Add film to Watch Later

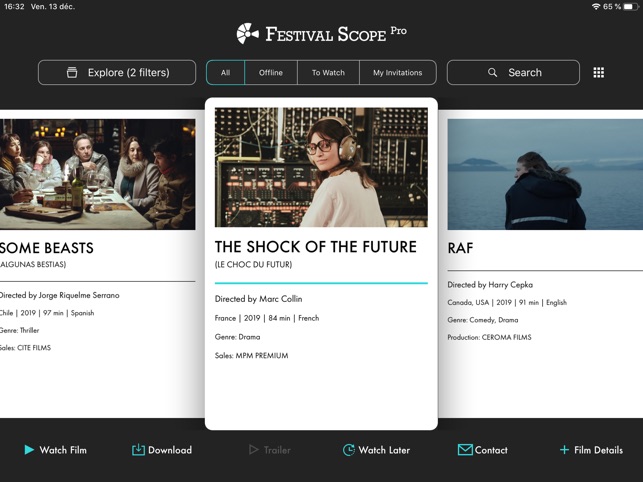pyautogui.click(x=376, y=450)
